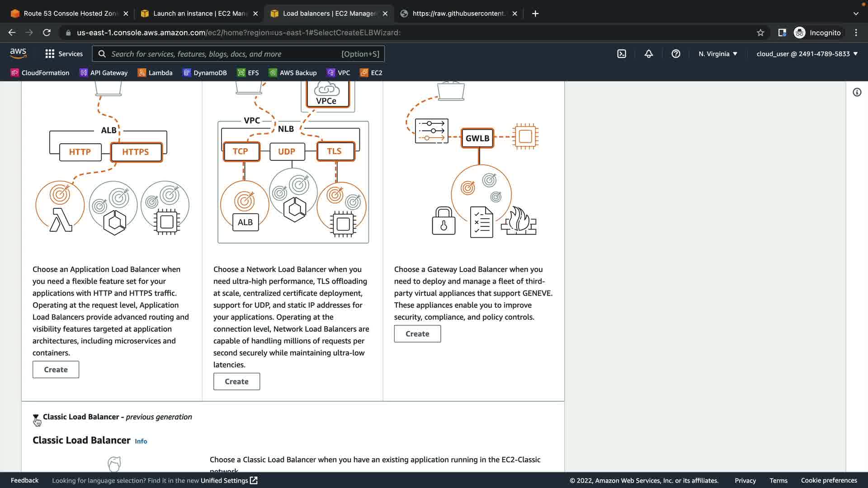
Task: Bookmark this page with the star icon
Action: pyautogui.click(x=760, y=33)
